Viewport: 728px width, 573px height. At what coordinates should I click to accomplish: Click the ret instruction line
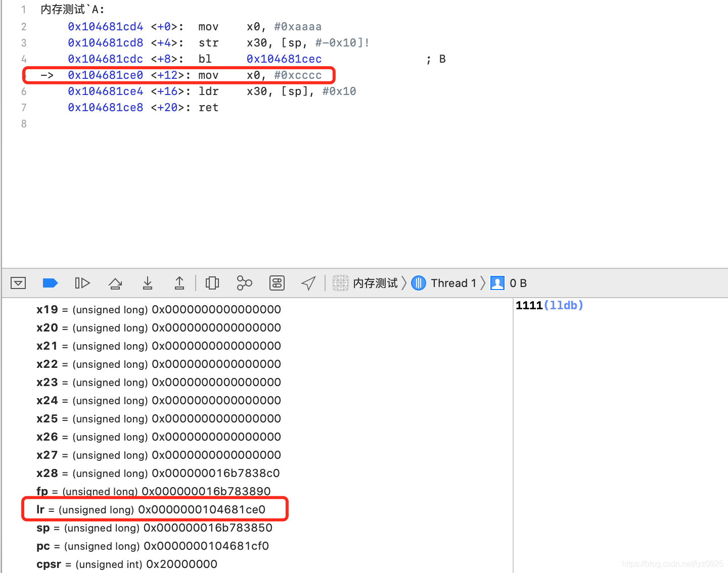click(x=143, y=107)
